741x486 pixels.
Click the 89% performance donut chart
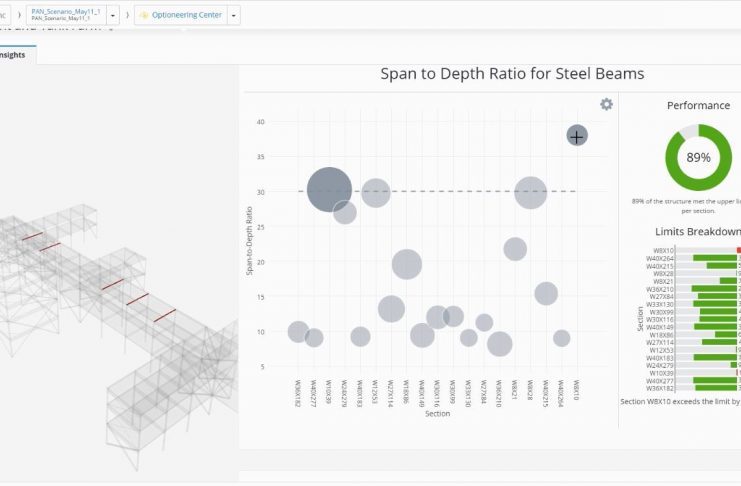pos(698,157)
